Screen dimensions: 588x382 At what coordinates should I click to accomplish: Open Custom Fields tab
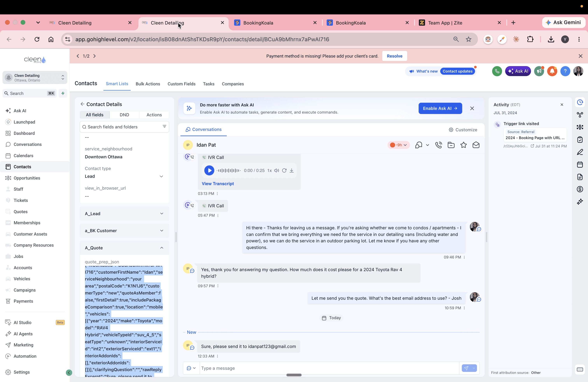[x=181, y=84]
